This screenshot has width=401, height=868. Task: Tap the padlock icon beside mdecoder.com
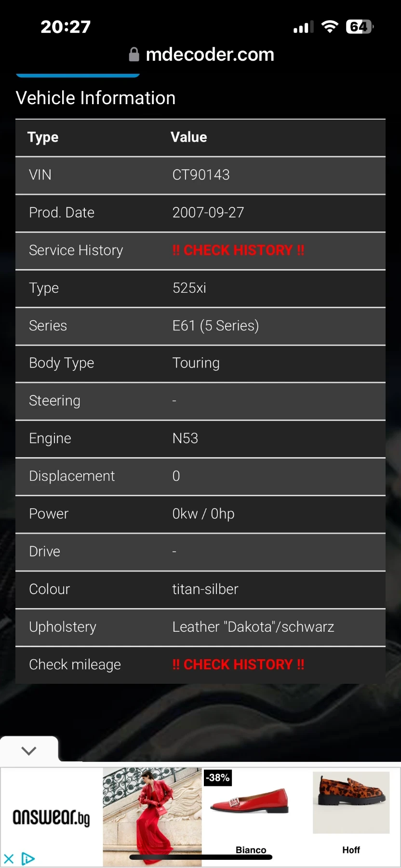tap(134, 54)
